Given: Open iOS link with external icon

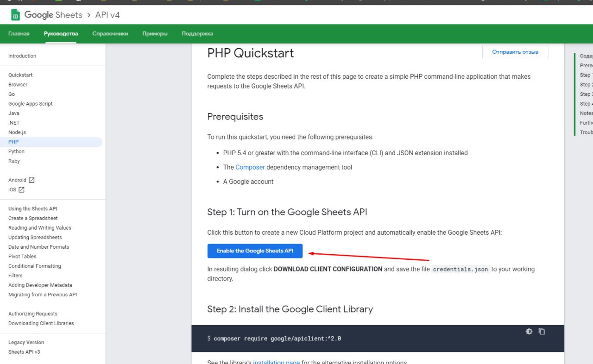Looking at the screenshot, I should coord(16,190).
